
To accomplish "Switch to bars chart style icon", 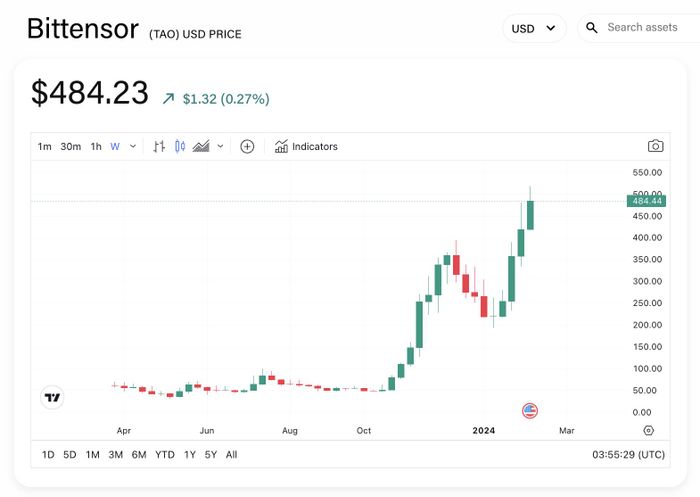I will pos(159,146).
